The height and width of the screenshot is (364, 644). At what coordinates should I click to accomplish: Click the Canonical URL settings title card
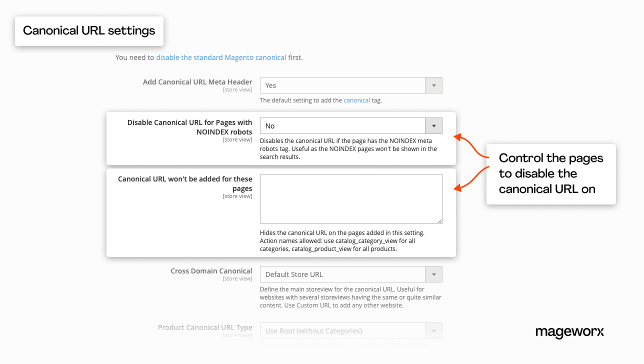pyautogui.click(x=89, y=30)
